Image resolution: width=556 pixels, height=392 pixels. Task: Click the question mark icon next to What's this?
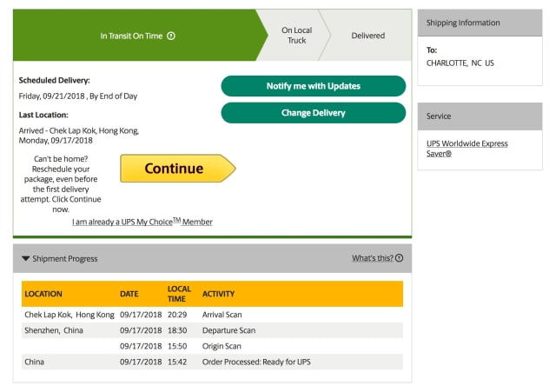[x=400, y=258]
